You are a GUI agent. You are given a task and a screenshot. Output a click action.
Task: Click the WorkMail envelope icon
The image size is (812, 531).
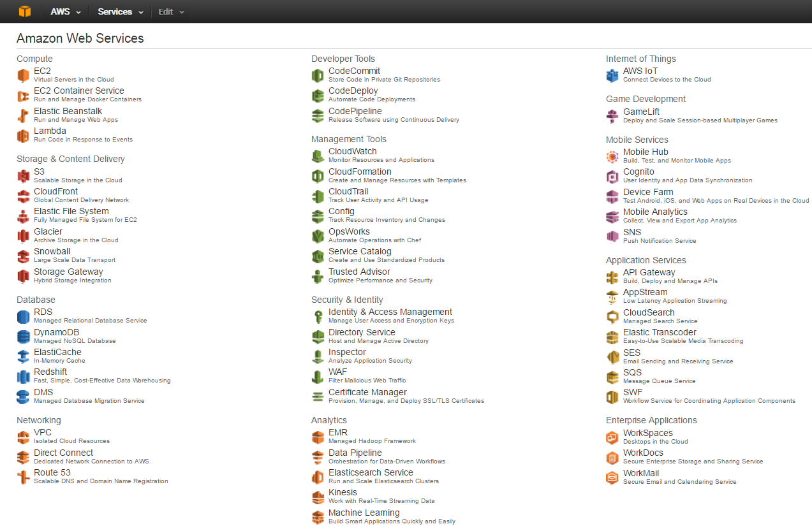click(612, 477)
